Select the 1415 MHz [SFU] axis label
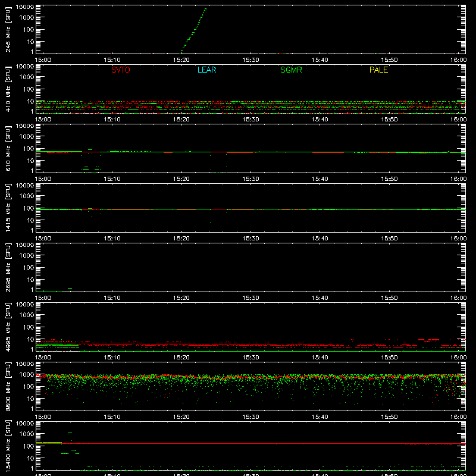 8,208
